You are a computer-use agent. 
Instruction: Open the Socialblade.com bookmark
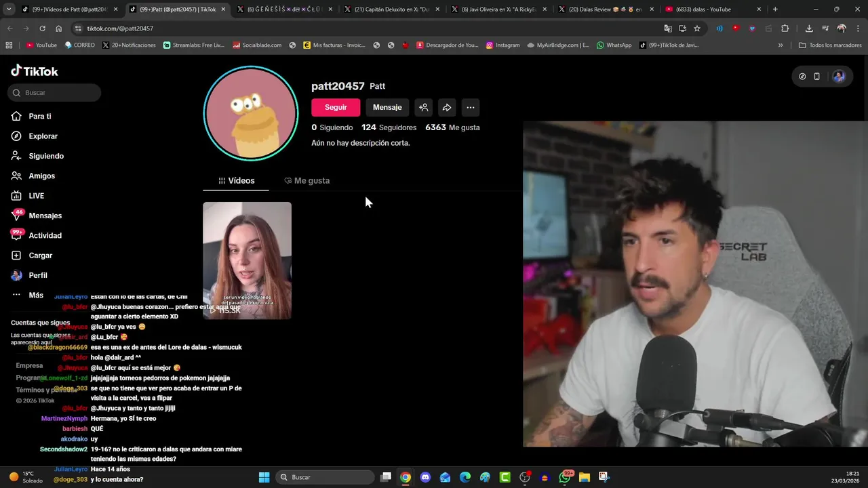point(257,45)
